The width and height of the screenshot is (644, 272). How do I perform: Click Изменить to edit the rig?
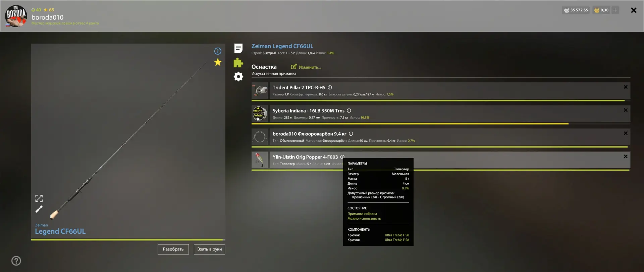(306, 67)
